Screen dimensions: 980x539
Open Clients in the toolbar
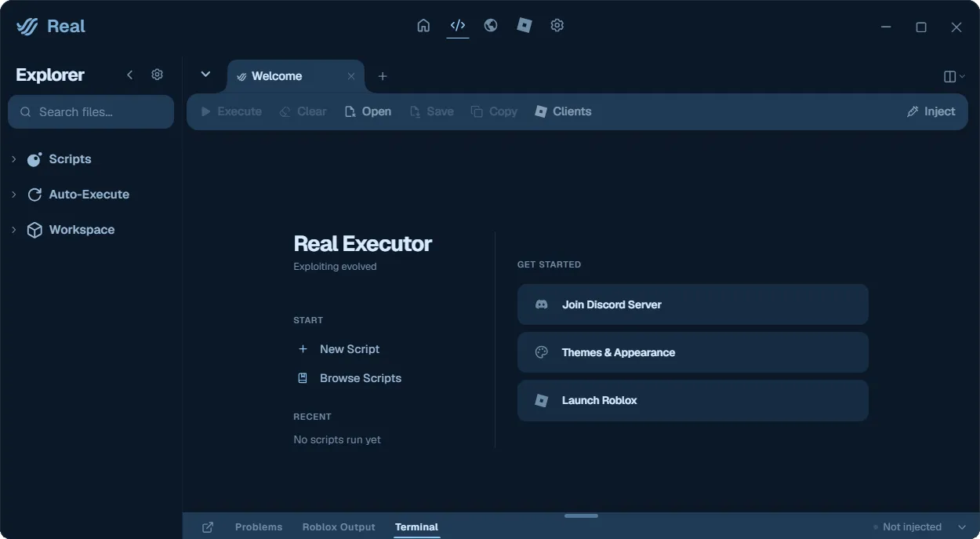563,111
